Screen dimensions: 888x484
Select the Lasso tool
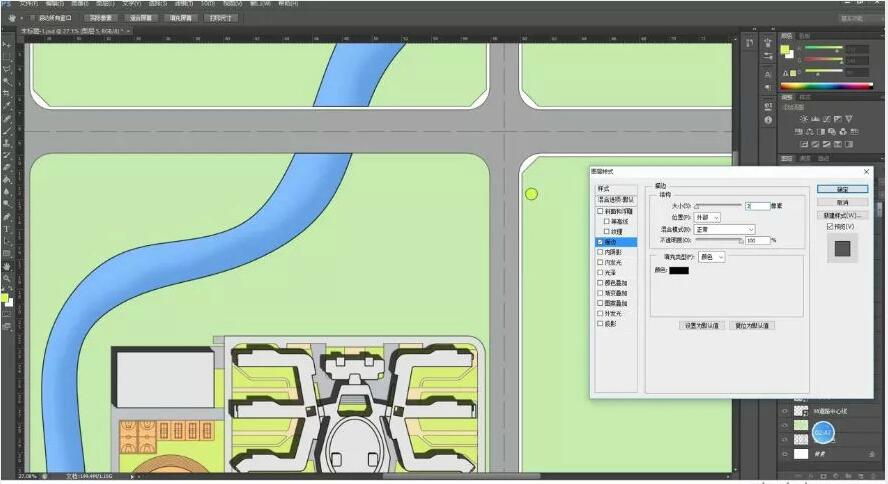point(7,70)
